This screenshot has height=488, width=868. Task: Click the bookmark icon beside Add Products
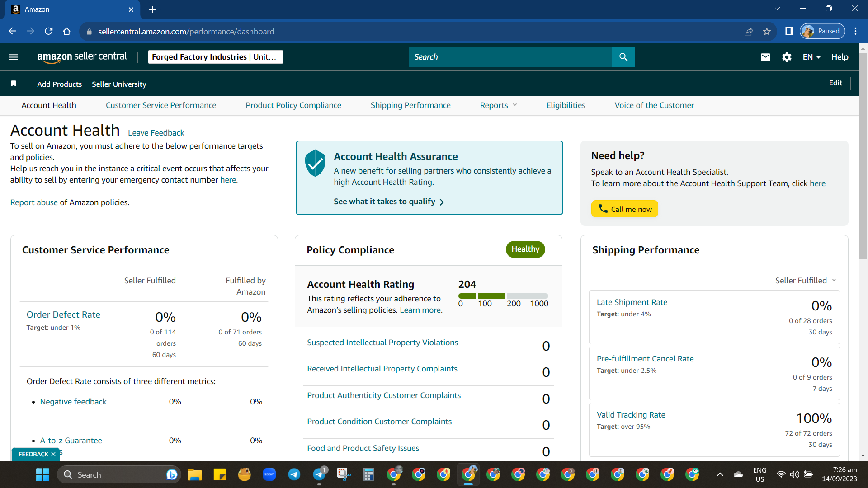(14, 84)
